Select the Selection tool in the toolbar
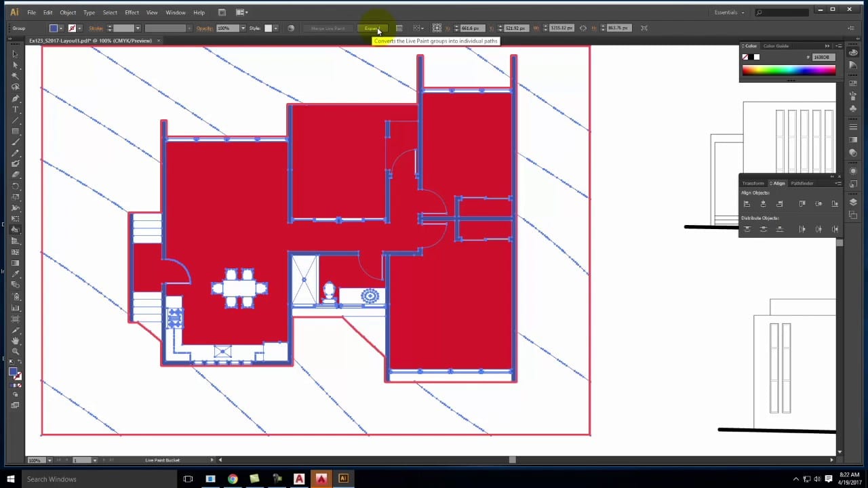Image resolution: width=868 pixels, height=488 pixels. tap(15, 54)
